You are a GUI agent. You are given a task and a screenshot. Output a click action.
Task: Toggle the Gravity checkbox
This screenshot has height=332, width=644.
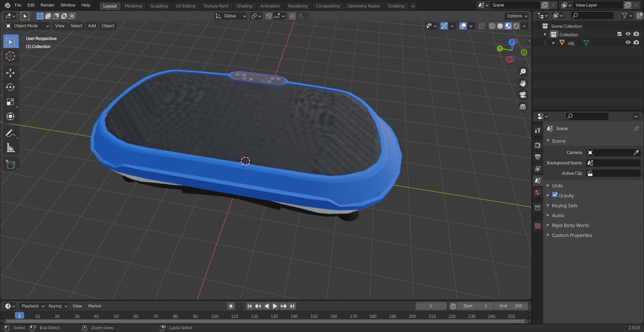(555, 195)
